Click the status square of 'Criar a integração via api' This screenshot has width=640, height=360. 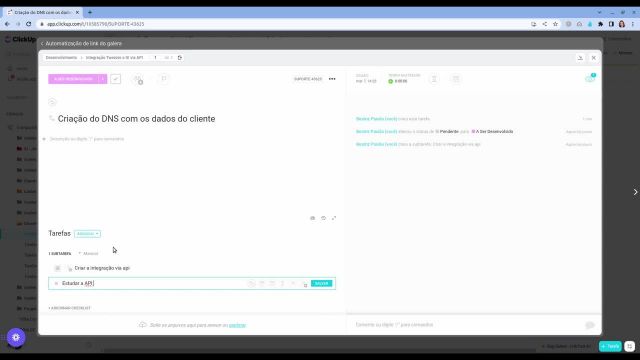(58, 268)
